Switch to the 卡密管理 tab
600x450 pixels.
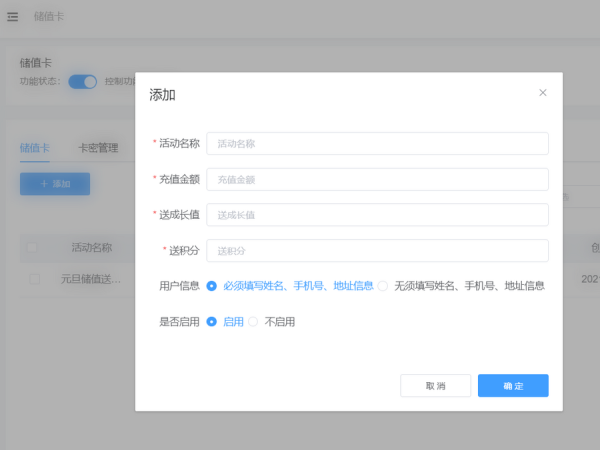pyautogui.click(x=98, y=148)
